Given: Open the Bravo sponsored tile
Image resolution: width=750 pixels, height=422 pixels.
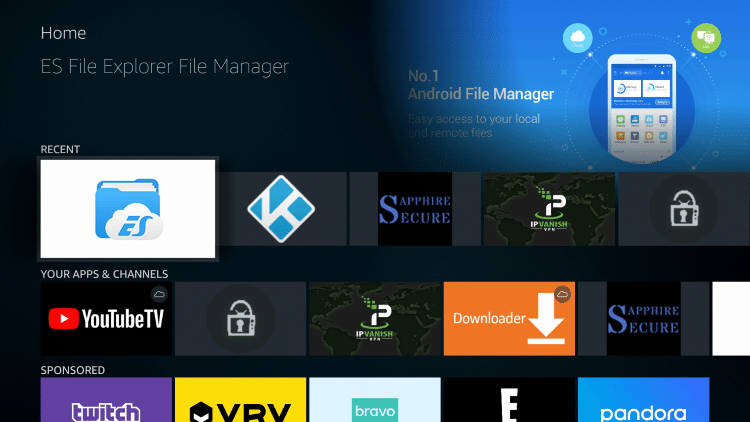Looking at the screenshot, I should pyautogui.click(x=374, y=400).
